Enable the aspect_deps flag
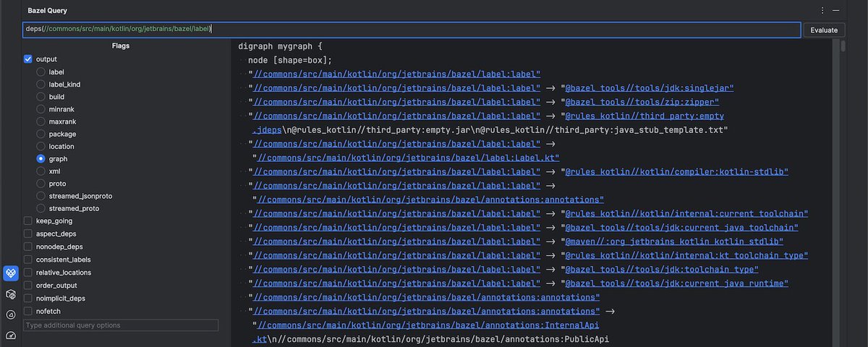Viewport: 868px width, 347px height. click(28, 234)
